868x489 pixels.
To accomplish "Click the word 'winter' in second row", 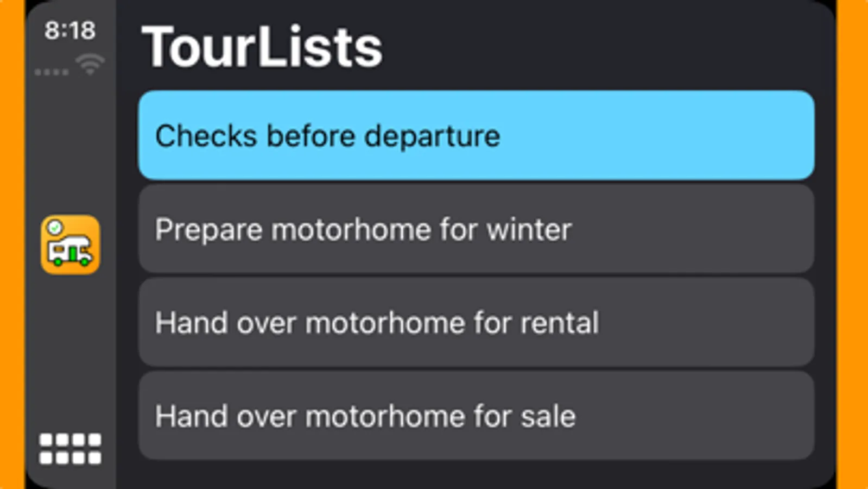I will (x=529, y=229).
